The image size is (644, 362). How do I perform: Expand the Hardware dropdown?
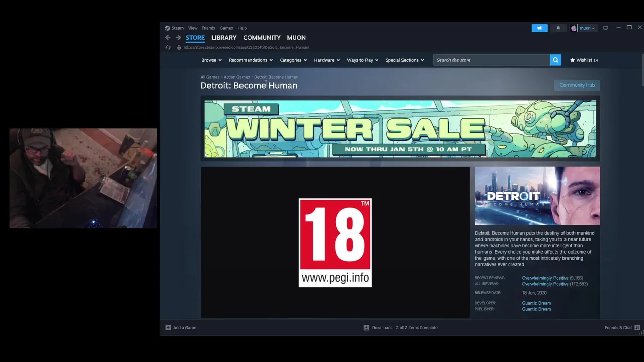[x=327, y=60]
